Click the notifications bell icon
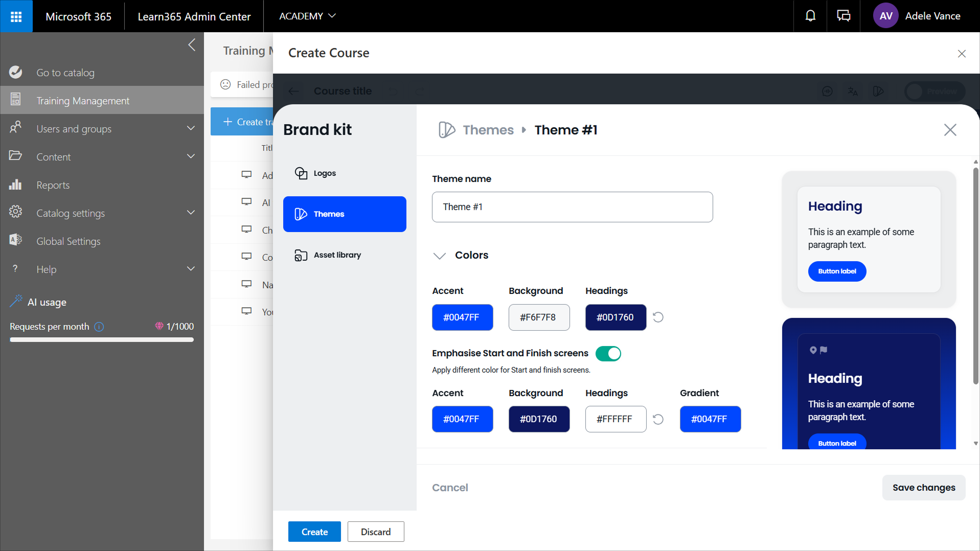 tap(810, 16)
